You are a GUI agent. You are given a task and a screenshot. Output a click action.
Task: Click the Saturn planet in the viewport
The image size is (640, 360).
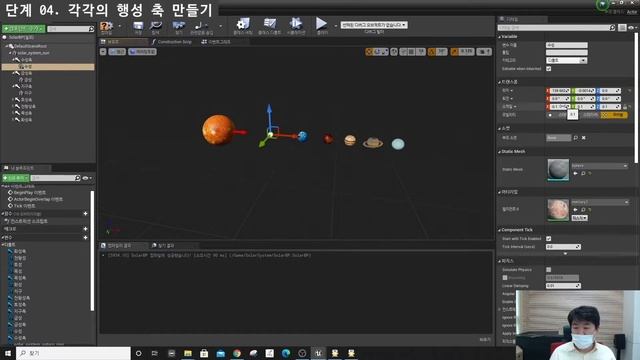[x=373, y=142]
